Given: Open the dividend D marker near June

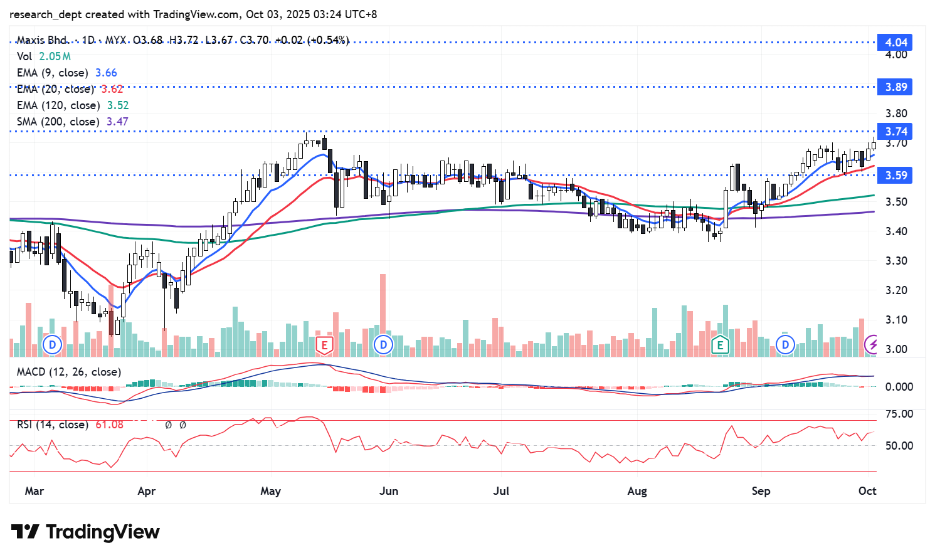Looking at the screenshot, I should pyautogui.click(x=383, y=344).
